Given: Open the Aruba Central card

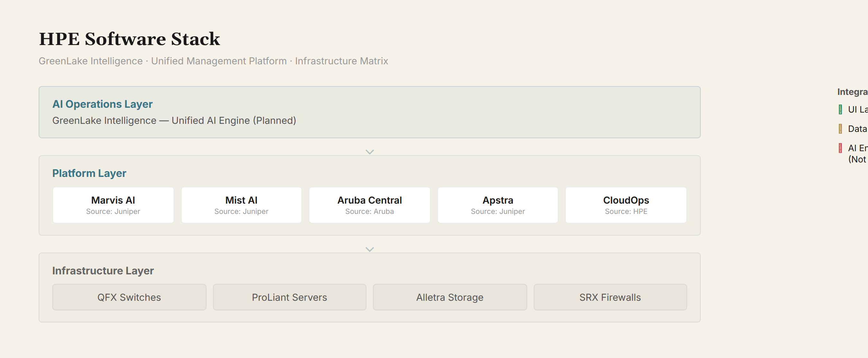Looking at the screenshot, I should coord(370,205).
